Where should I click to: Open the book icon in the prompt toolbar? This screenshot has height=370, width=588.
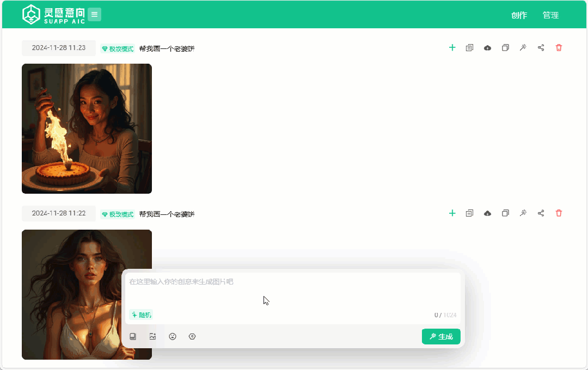point(133,337)
